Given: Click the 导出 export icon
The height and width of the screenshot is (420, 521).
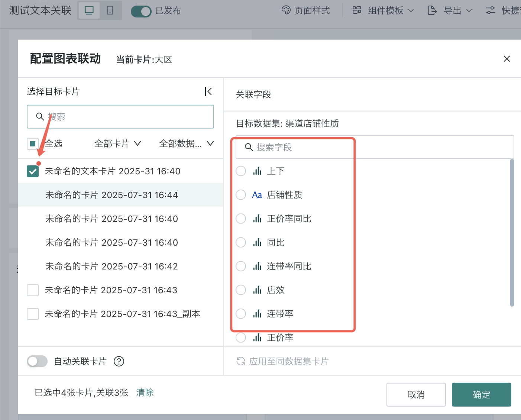Looking at the screenshot, I should [432, 10].
